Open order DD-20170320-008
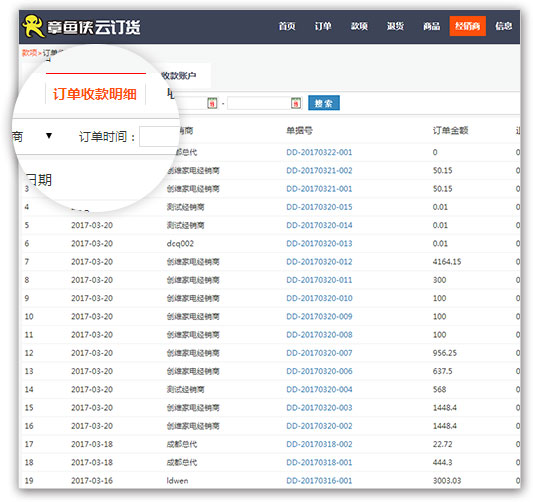533x502 pixels. point(319,334)
